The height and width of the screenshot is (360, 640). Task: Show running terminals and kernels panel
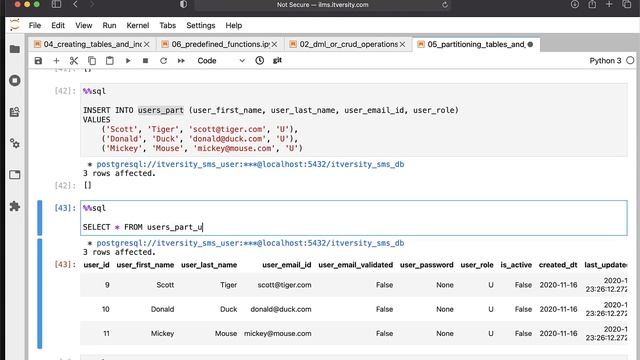15,80
